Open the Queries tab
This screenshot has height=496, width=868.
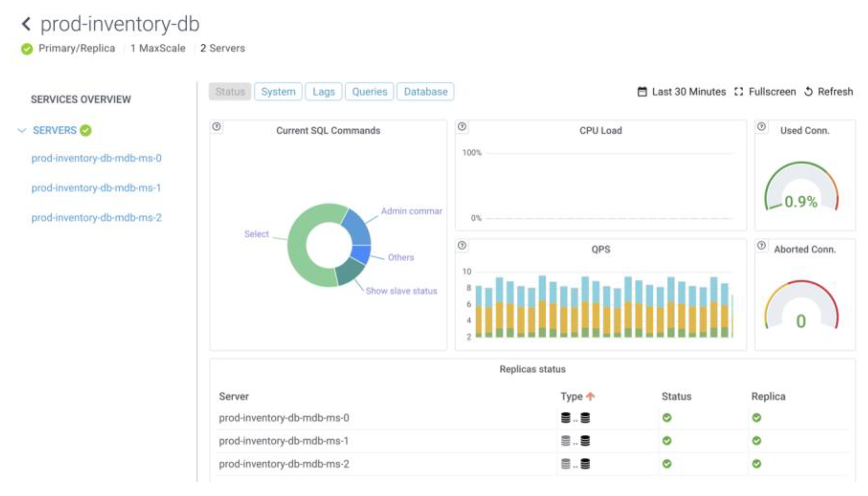pyautogui.click(x=369, y=92)
